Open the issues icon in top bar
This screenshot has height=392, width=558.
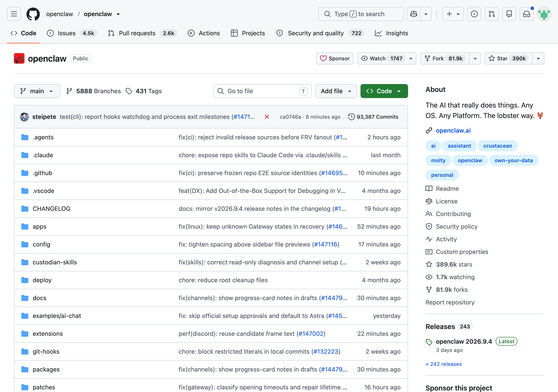click(x=474, y=14)
